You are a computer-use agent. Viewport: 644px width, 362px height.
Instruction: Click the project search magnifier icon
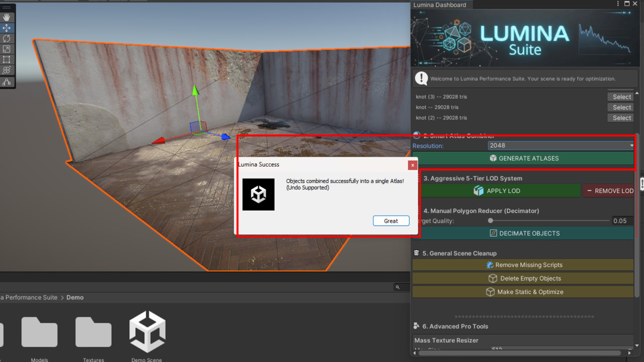[x=398, y=287]
